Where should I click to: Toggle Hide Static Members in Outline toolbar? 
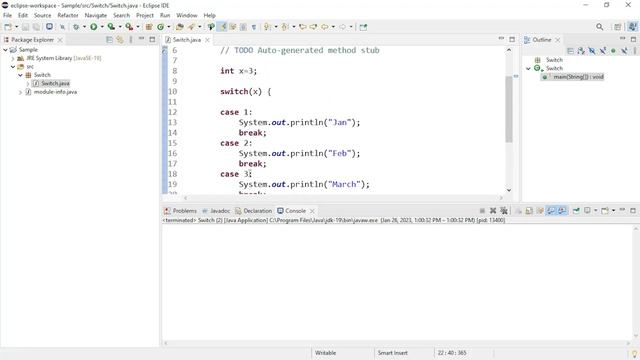[x=602, y=51]
